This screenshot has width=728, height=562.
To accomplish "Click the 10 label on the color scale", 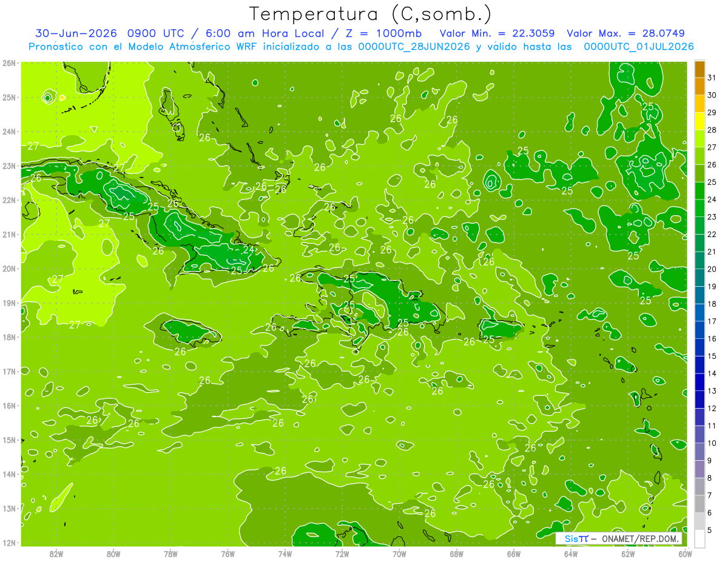I will click(x=712, y=443).
